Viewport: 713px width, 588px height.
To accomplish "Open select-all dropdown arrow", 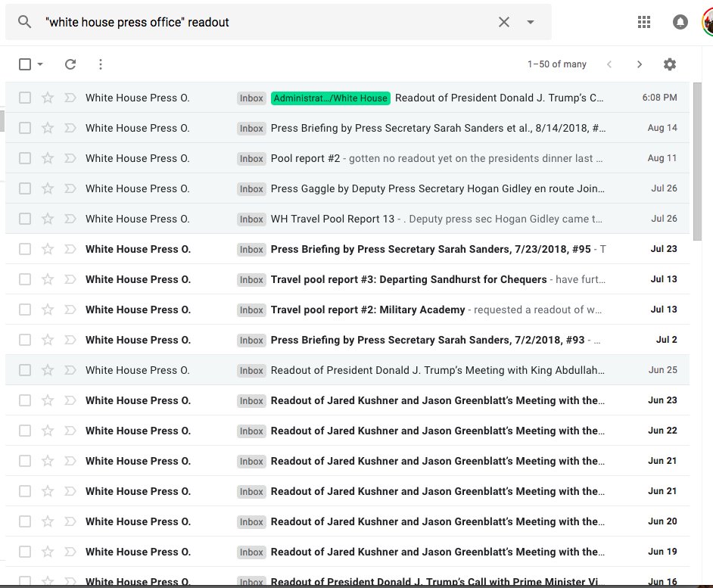I will pos(40,64).
